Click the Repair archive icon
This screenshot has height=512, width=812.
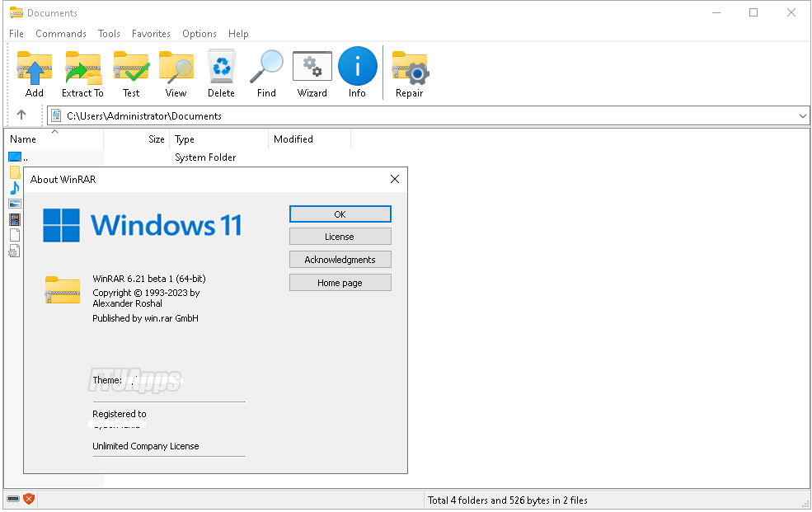click(x=411, y=68)
